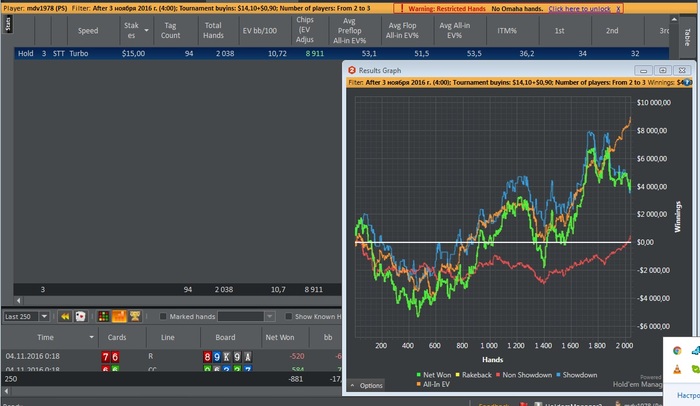This screenshot has height=406, width=700.
Task: Click the 'Click here to unlock' link
Action: tap(579, 8)
